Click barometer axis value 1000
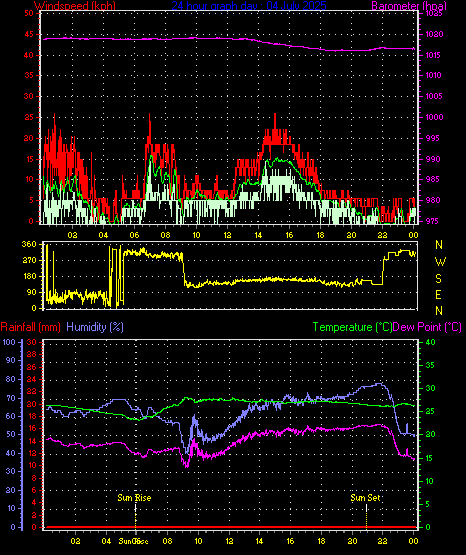This screenshot has width=466, height=555. coord(434,117)
